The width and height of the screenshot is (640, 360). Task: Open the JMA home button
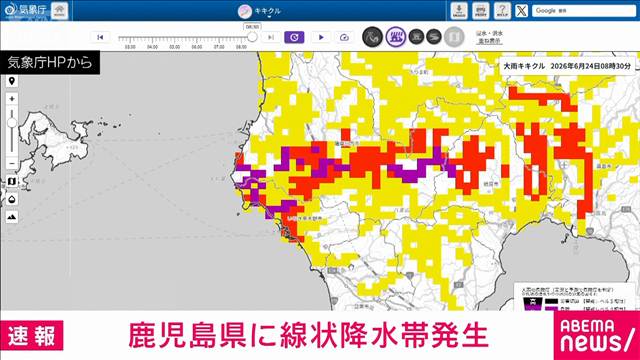pos(59,10)
